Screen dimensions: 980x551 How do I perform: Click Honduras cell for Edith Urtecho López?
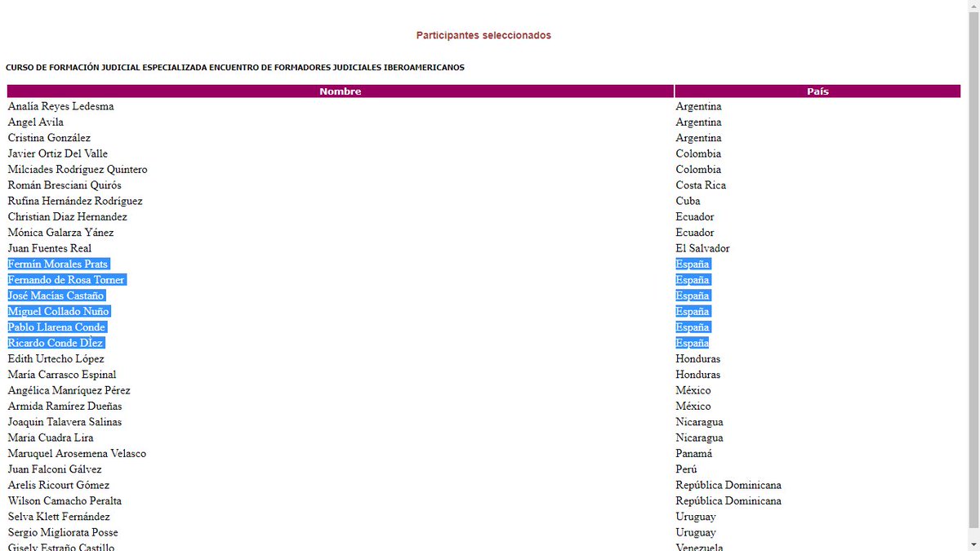coord(698,359)
